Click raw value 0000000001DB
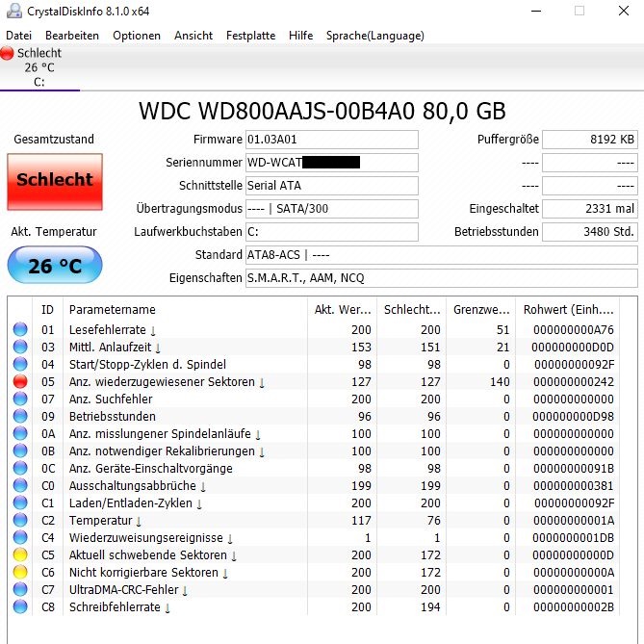The width and height of the screenshot is (644, 644). 574,537
